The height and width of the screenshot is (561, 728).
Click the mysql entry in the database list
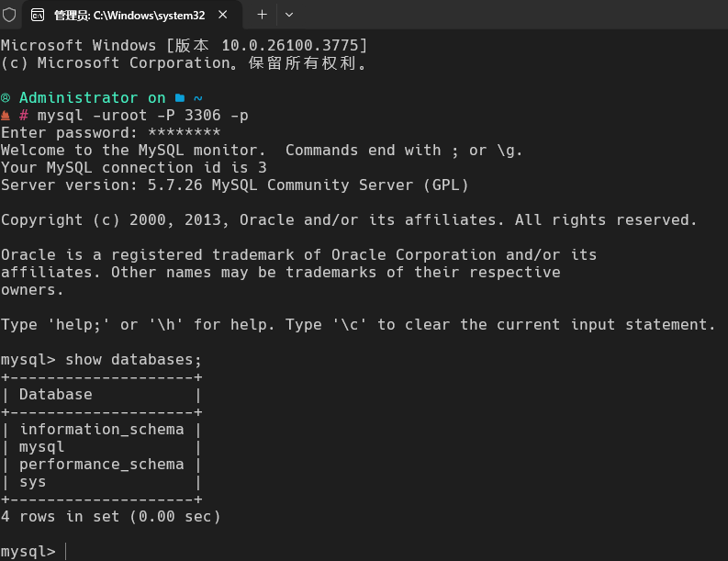(x=42, y=447)
